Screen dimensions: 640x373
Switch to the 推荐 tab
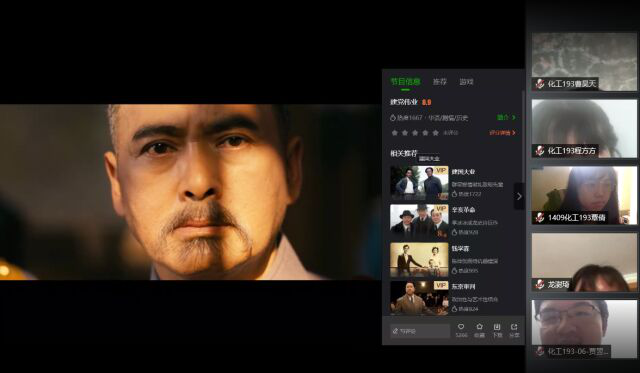(440, 82)
